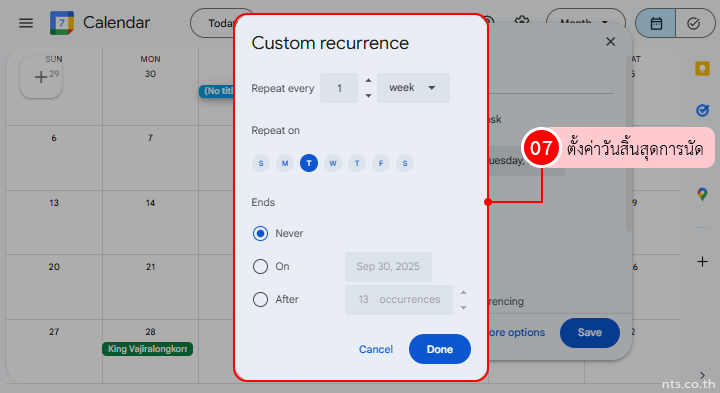Decrease the repeat interval by one

[x=368, y=95]
